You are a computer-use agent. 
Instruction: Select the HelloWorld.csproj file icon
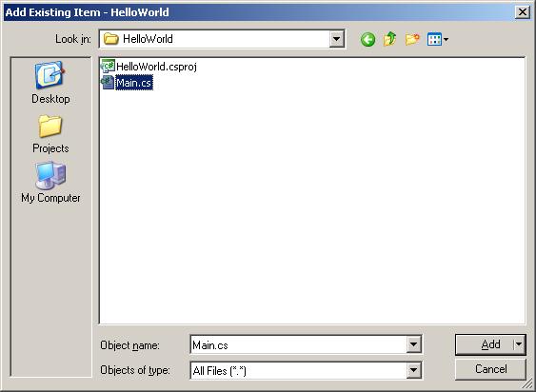[x=108, y=66]
